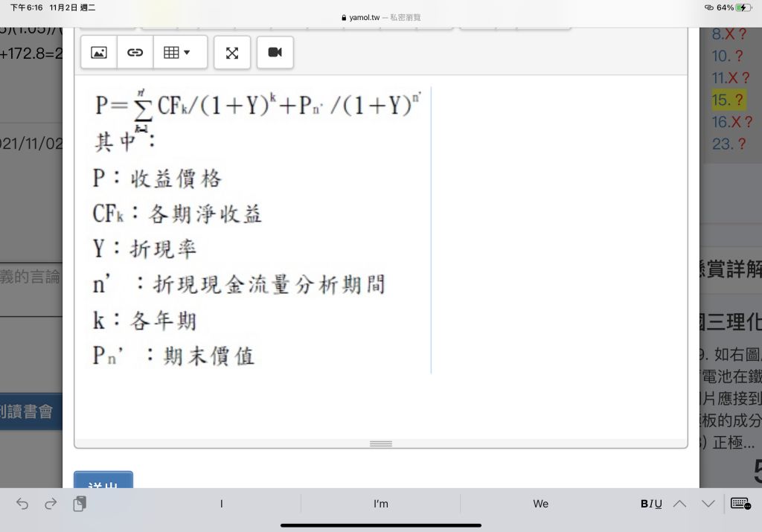Tap the yamol.tw address bar
Screen dimensions: 762x532
(x=380, y=17)
